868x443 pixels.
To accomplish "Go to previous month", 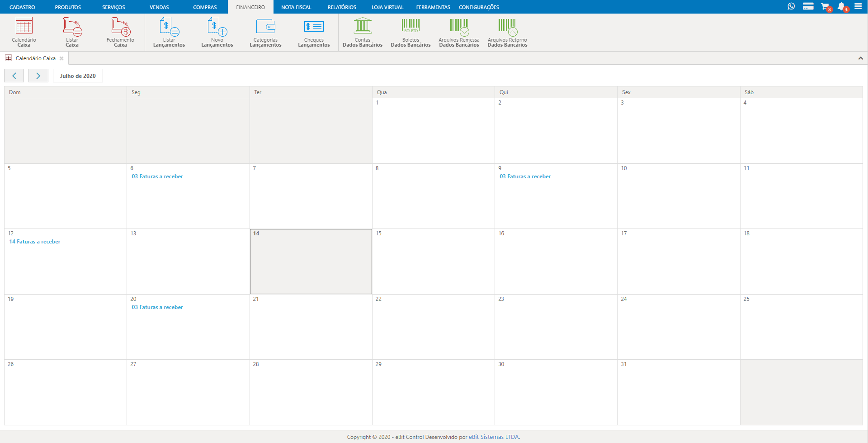I will pyautogui.click(x=14, y=76).
